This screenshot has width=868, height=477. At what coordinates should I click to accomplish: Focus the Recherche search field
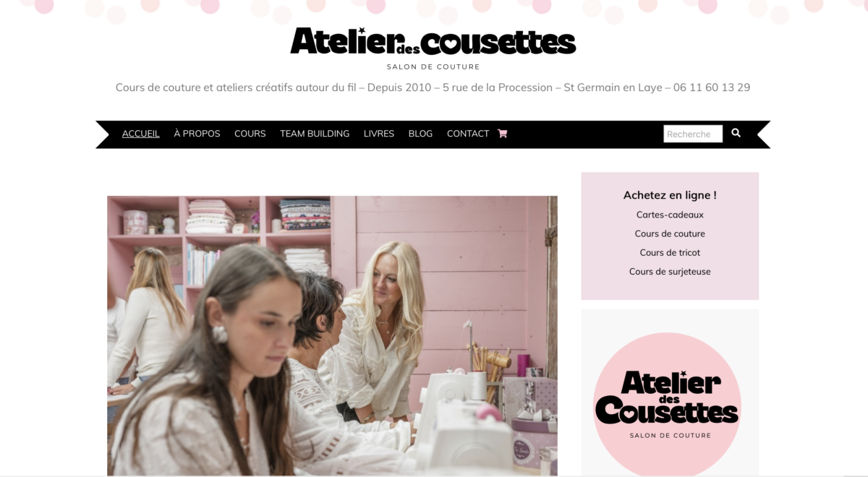(693, 134)
